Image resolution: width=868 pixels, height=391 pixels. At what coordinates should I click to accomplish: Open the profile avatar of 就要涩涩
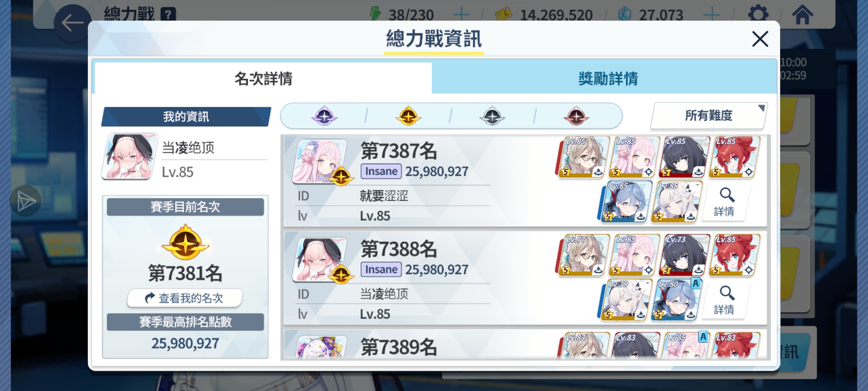(319, 161)
